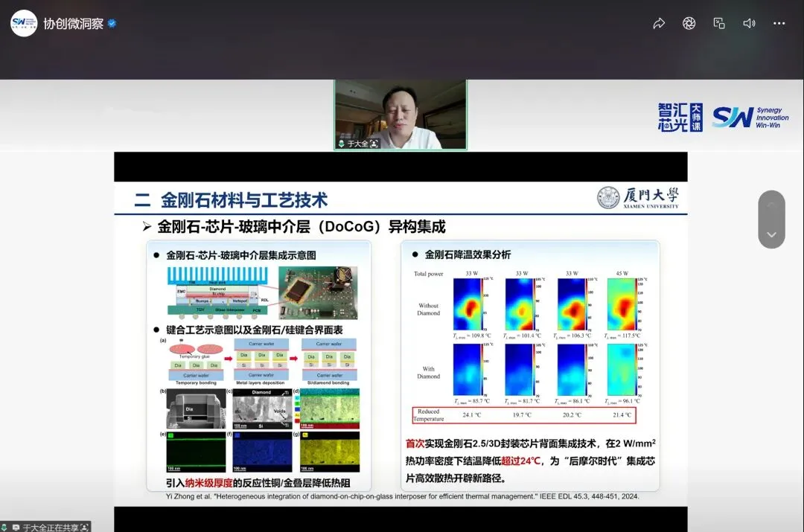The image size is (804, 532).
Task: Click the red text 纳米级厚度 caption
Action: (x=208, y=483)
